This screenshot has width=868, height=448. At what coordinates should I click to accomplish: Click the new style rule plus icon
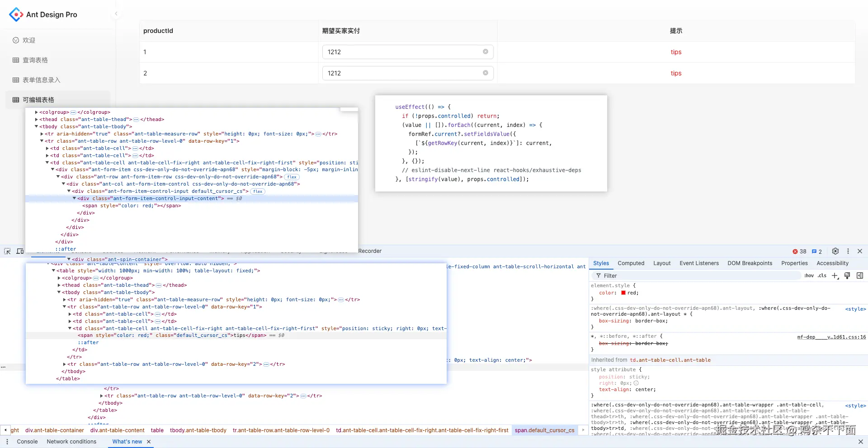tap(835, 275)
